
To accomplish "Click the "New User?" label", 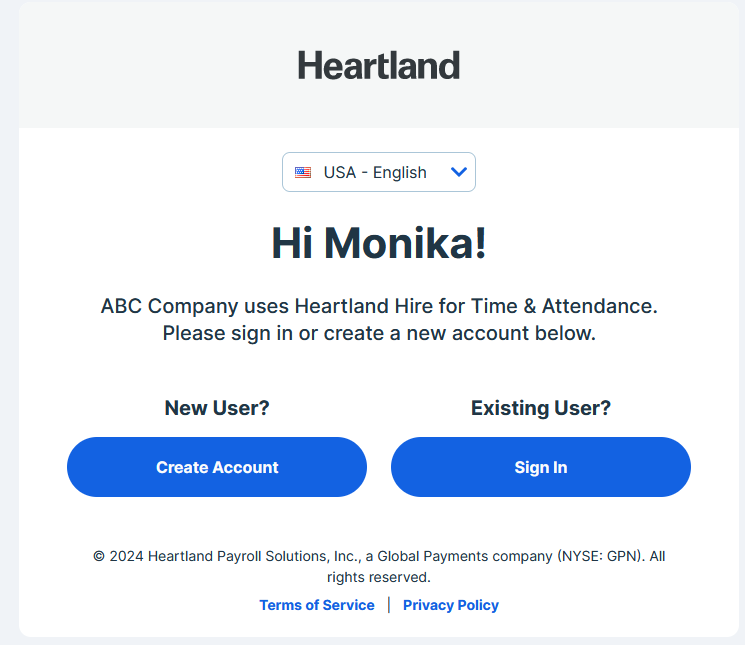I will (x=217, y=408).
